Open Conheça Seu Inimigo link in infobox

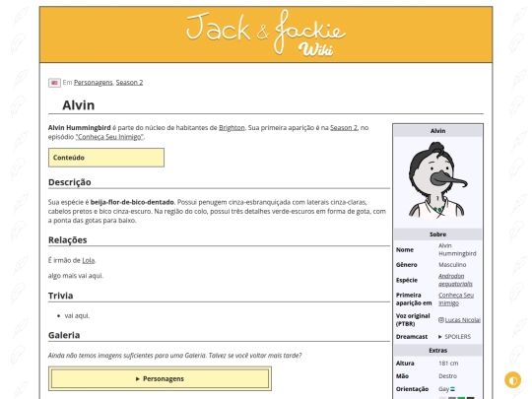tap(456, 299)
